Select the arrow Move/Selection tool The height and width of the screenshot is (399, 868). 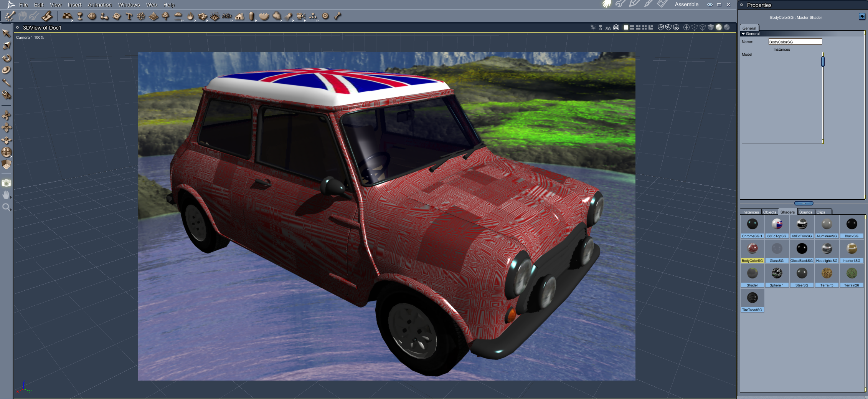point(6,33)
